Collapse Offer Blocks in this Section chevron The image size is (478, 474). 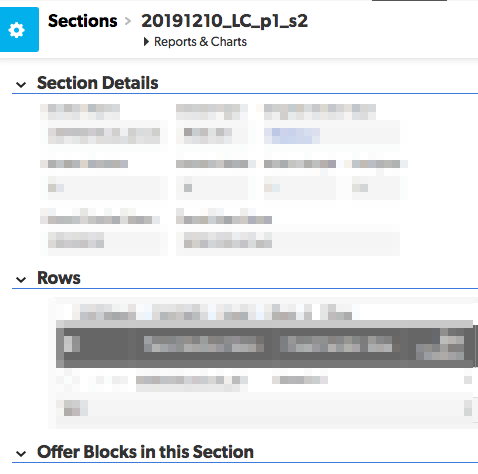click(21, 453)
